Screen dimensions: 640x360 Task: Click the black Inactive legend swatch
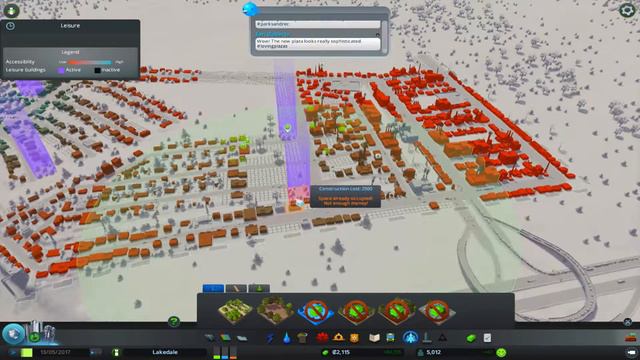(x=97, y=70)
